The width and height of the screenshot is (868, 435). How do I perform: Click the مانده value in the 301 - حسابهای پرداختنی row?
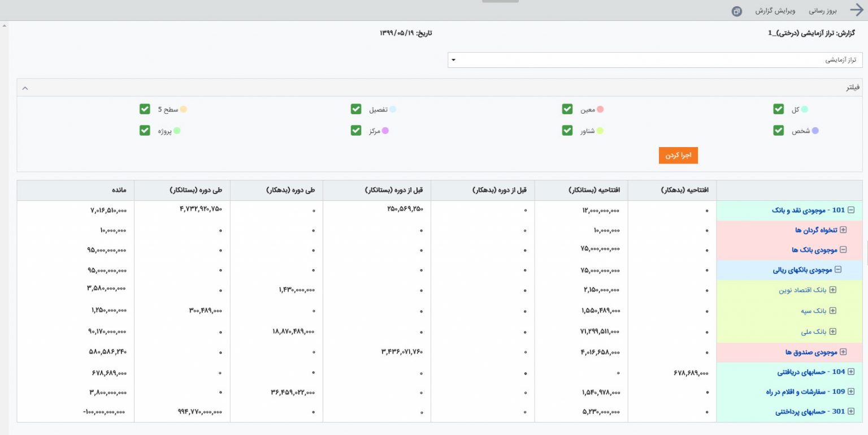pos(104,411)
